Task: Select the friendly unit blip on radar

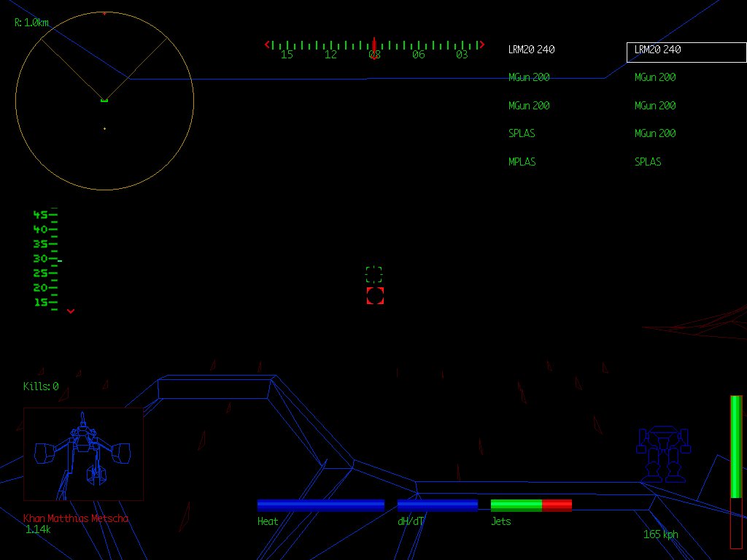Action: tap(104, 100)
